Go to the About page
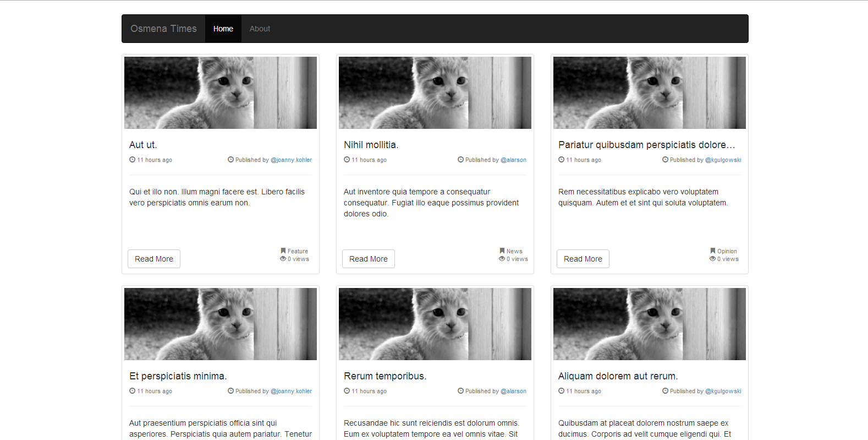Image resolution: width=868 pixels, height=440 pixels. (x=260, y=29)
